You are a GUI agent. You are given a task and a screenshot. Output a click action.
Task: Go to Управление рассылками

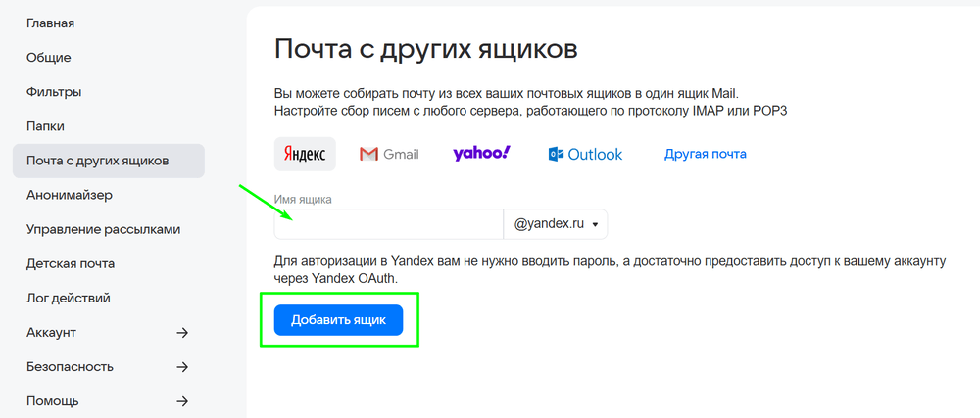(103, 229)
